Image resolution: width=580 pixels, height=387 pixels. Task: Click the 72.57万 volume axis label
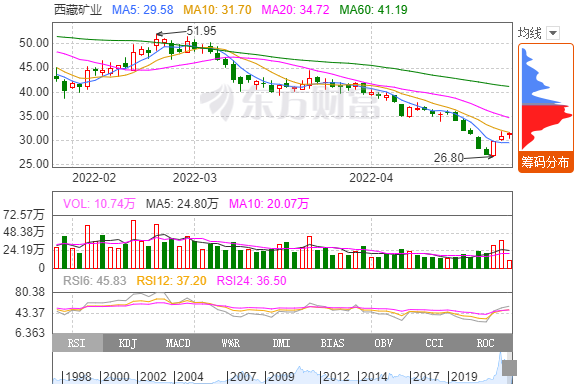pyautogui.click(x=24, y=215)
